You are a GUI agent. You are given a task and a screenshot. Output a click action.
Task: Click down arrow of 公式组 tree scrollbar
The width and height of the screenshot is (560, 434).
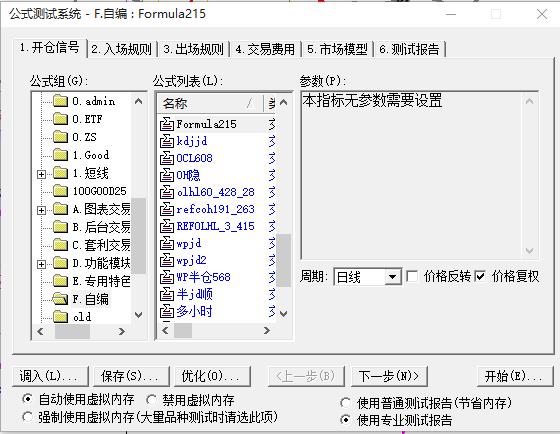click(139, 315)
